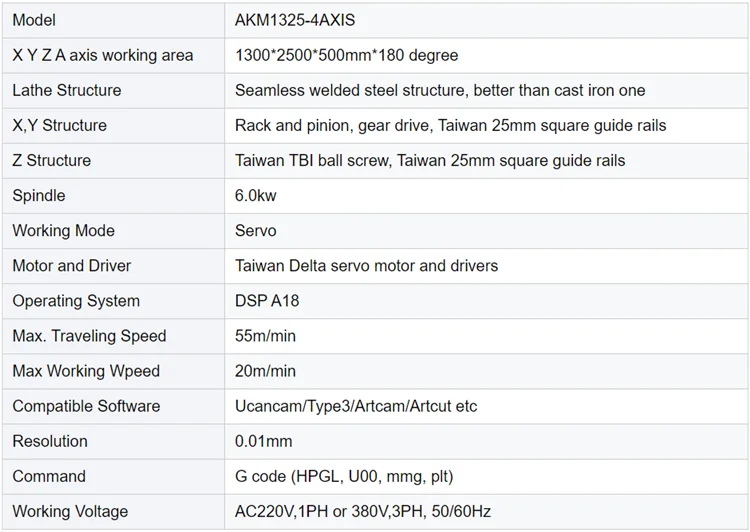Image resolution: width=750 pixels, height=532 pixels.
Task: Click 'Max. Traveling Speed' label
Action: click(89, 336)
